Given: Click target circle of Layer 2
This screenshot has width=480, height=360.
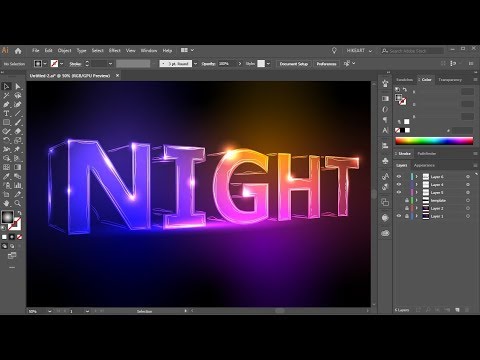Looking at the screenshot, I should [468, 208].
